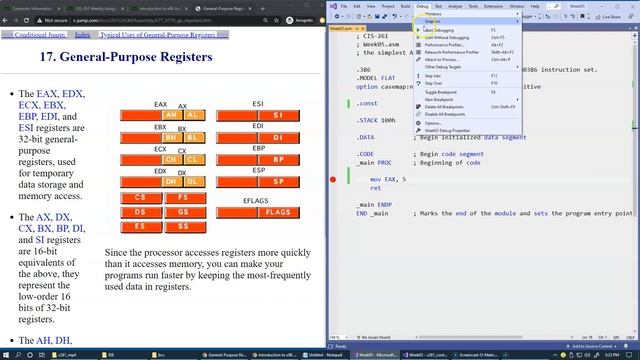The image size is (640, 360).
Task: Click the bookmark star in address bar
Action: [276, 20]
